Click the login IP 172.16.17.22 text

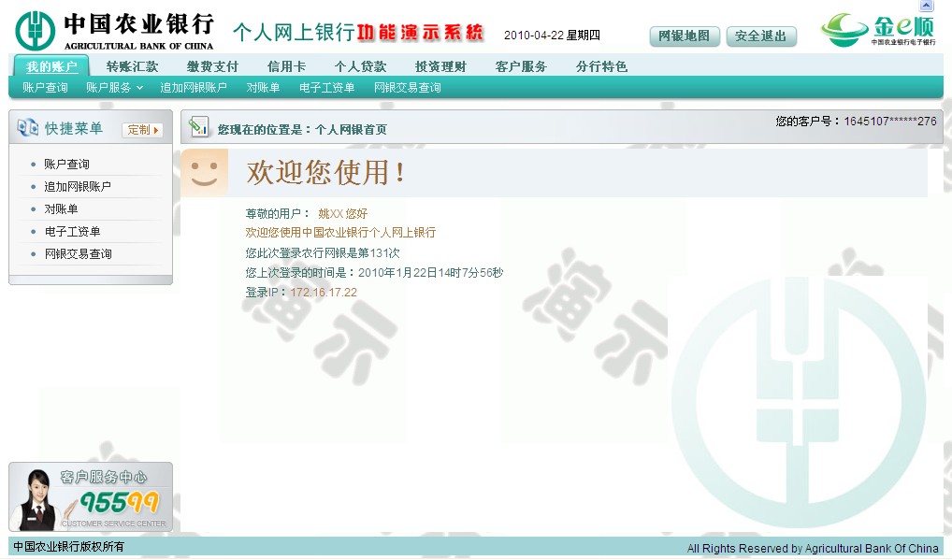(x=324, y=293)
